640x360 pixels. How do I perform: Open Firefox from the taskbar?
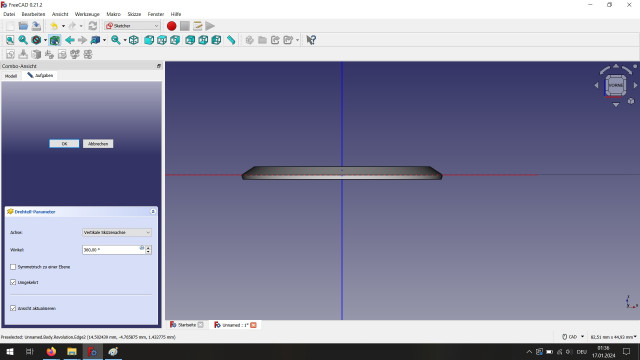point(51,351)
